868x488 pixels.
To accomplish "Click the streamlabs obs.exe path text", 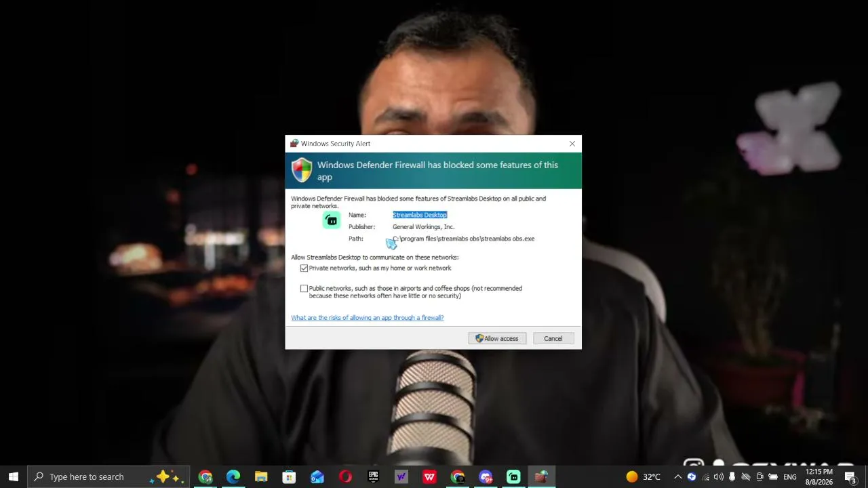I will 464,239.
